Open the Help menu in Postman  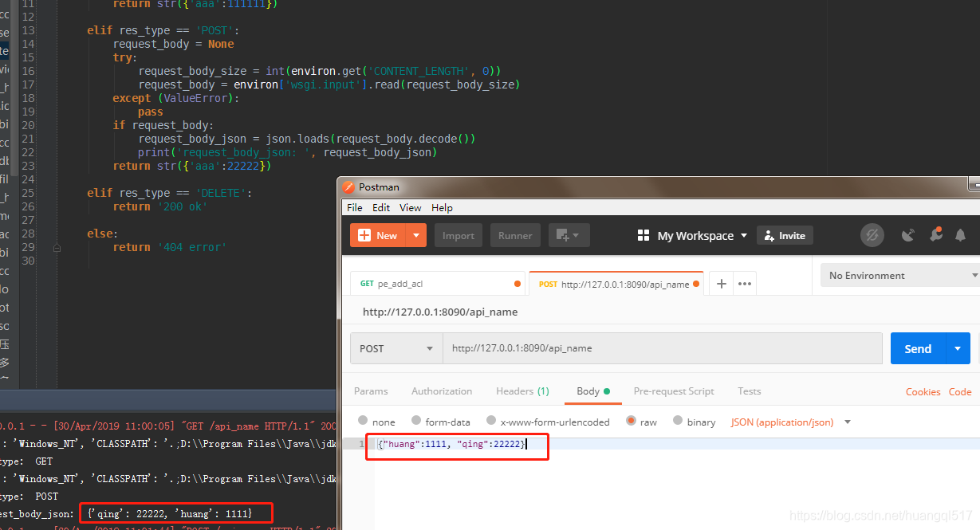(442, 207)
